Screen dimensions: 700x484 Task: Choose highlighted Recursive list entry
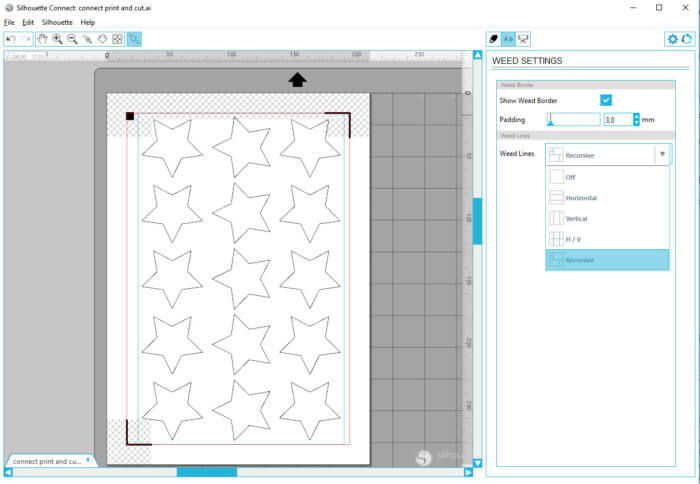pos(607,260)
